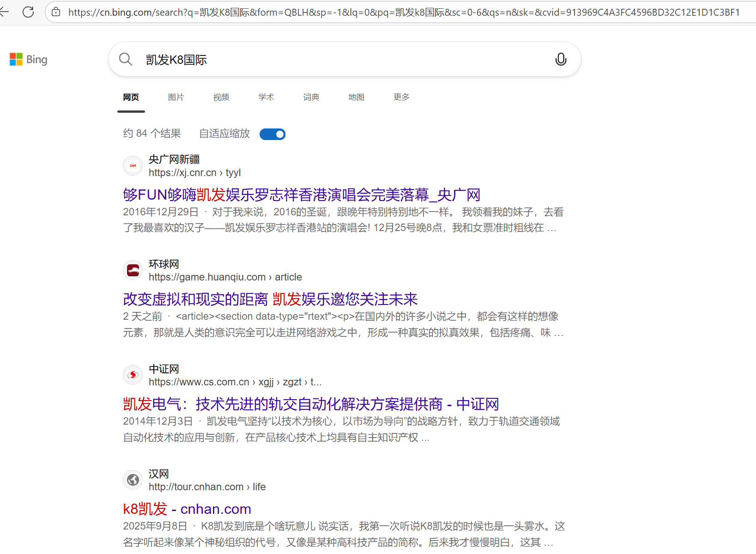Switch to the 地图 tab
This screenshot has width=756, height=554.
pos(357,97)
